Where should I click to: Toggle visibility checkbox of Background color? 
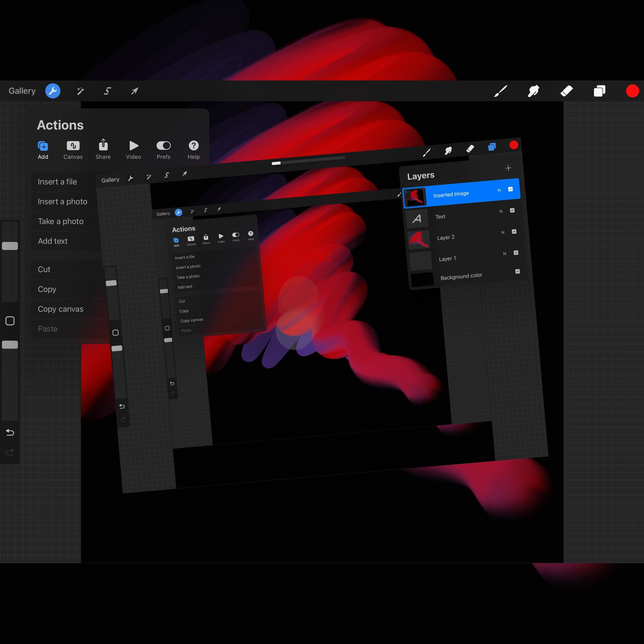coord(518,271)
